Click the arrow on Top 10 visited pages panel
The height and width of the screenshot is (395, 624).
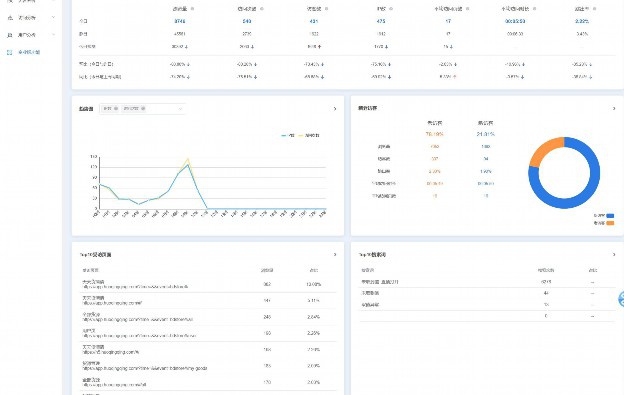335,255
